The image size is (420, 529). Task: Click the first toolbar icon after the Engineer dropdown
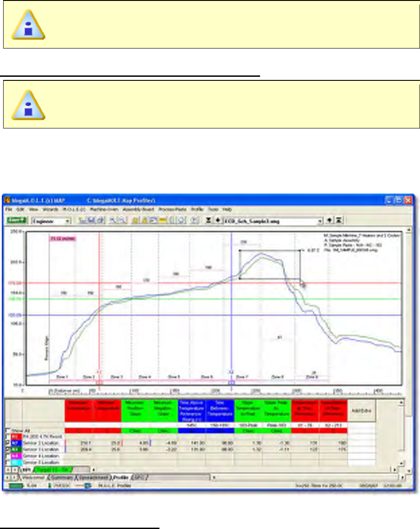pos(82,220)
